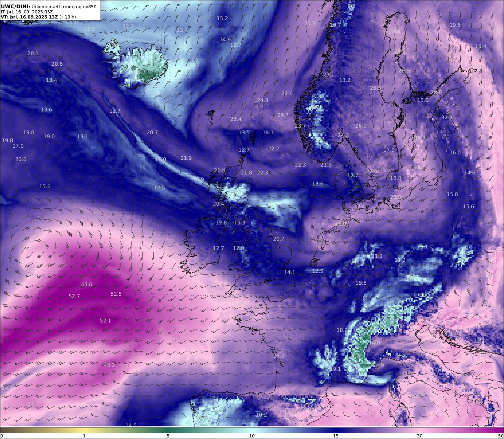Screen dimensions: 504x439
Task: Click the 19.5 value at top right
Action: [455, 25]
